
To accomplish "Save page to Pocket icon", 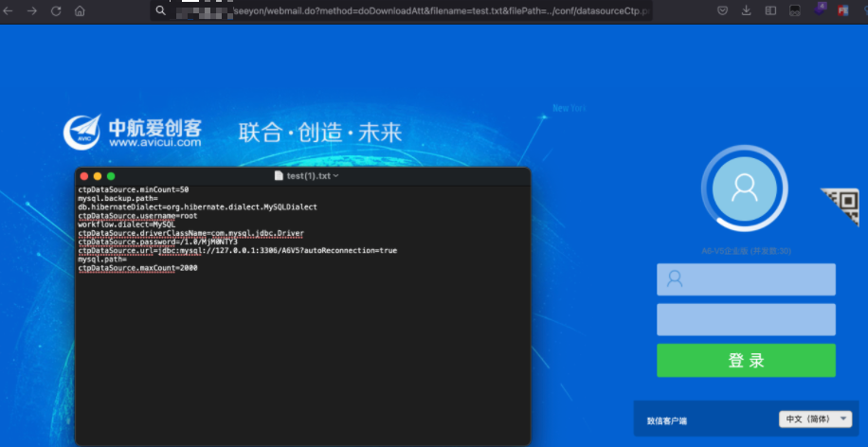I will (x=722, y=10).
